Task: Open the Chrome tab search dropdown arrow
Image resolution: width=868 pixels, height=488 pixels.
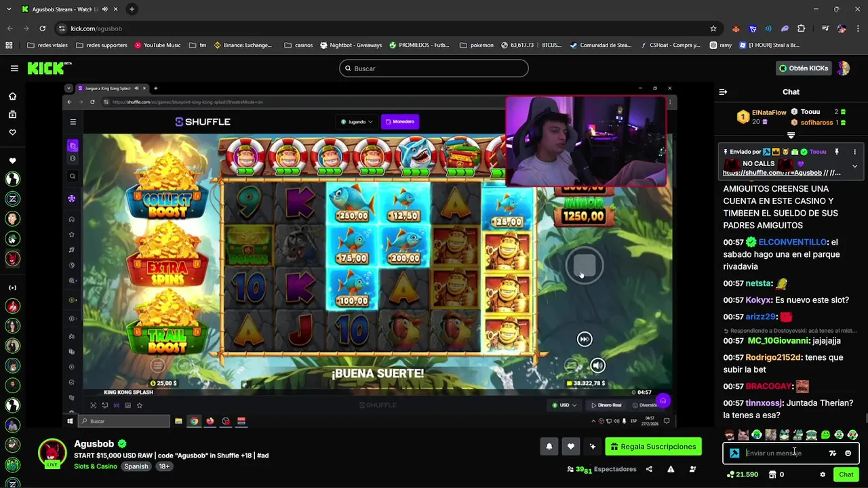Action: [x=8, y=9]
